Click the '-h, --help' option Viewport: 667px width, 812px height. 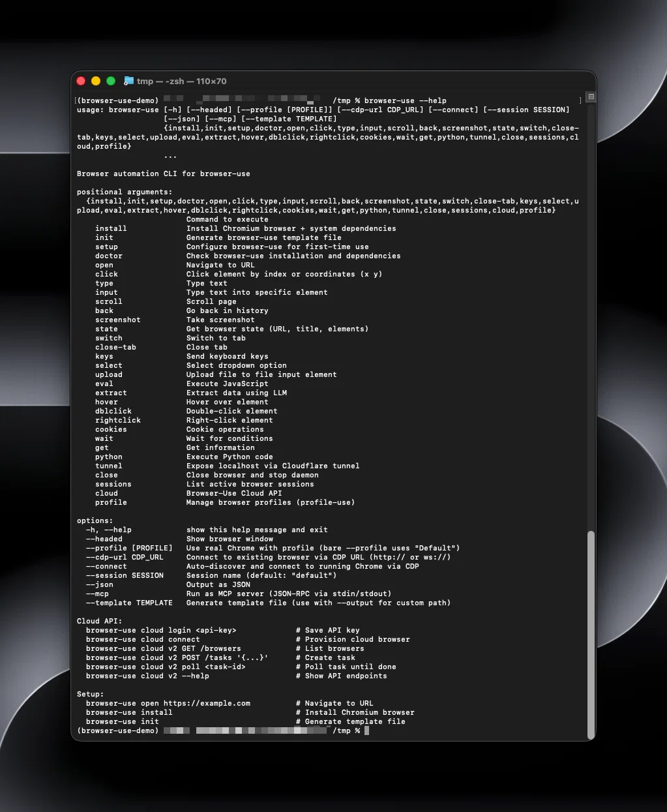109,530
